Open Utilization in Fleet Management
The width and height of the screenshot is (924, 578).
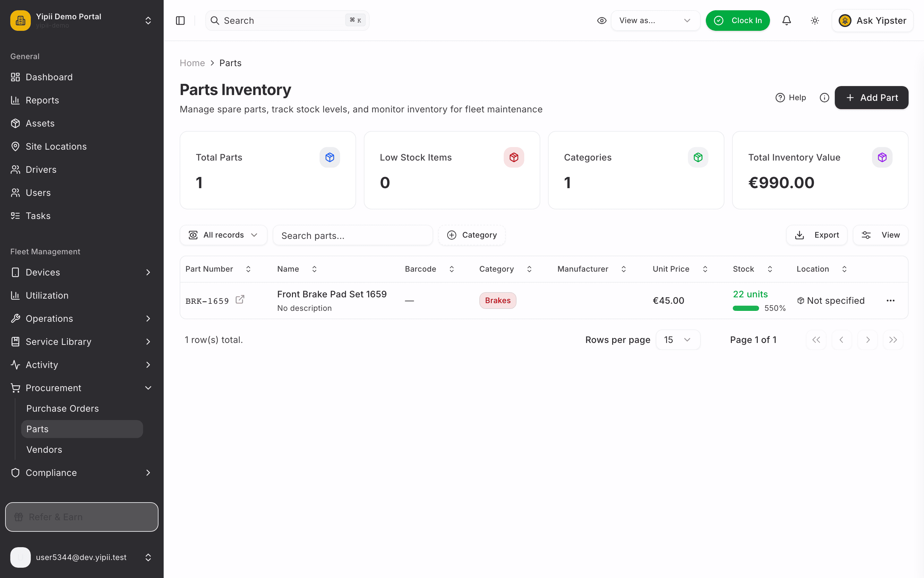(x=82, y=295)
